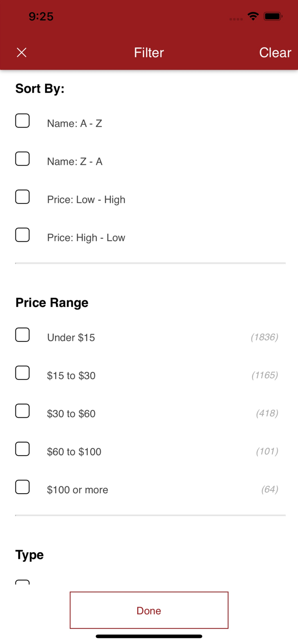The height and width of the screenshot is (644, 298).
Task: Tap the Price: Low - High label
Action: pyautogui.click(x=86, y=200)
